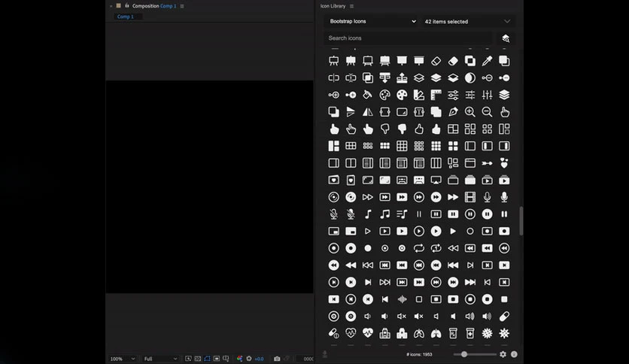Choose the soundwave icon

[x=402, y=299]
